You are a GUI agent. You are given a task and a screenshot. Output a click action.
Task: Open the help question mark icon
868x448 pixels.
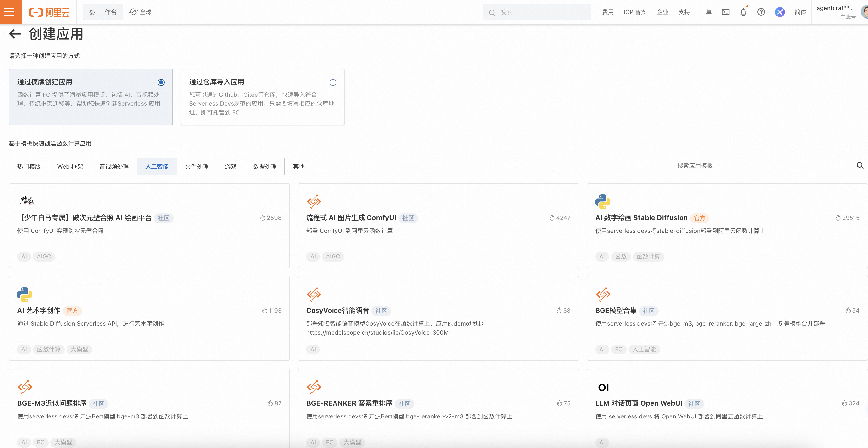coord(761,12)
